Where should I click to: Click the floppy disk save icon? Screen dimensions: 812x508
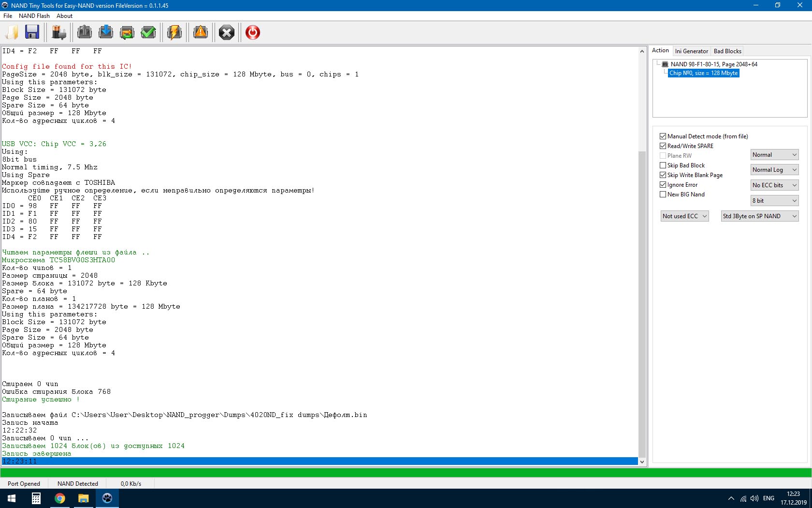32,32
